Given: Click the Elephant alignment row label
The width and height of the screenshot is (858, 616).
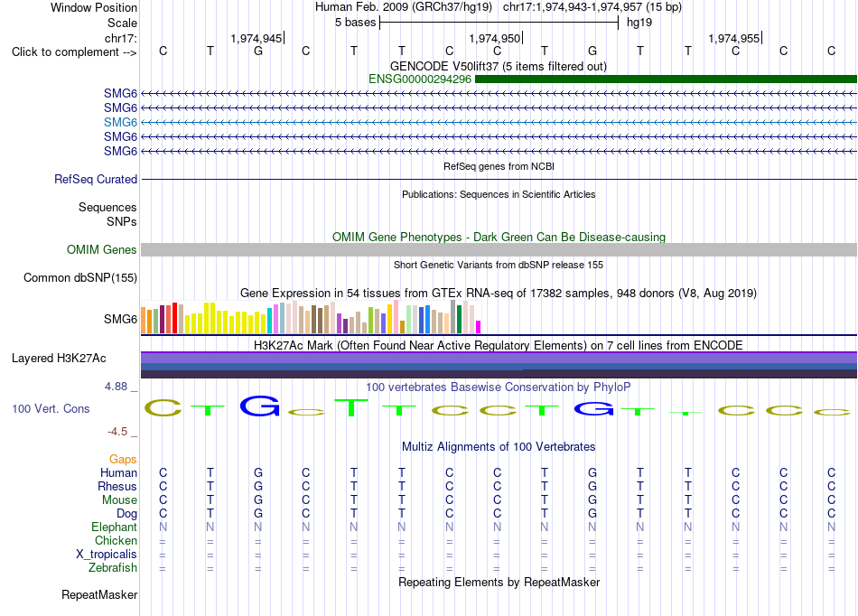Looking at the screenshot, I should point(114,527).
